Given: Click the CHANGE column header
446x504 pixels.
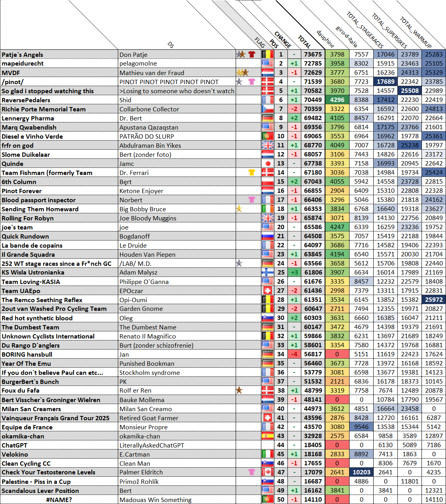Looking at the screenshot, I should (x=283, y=40).
